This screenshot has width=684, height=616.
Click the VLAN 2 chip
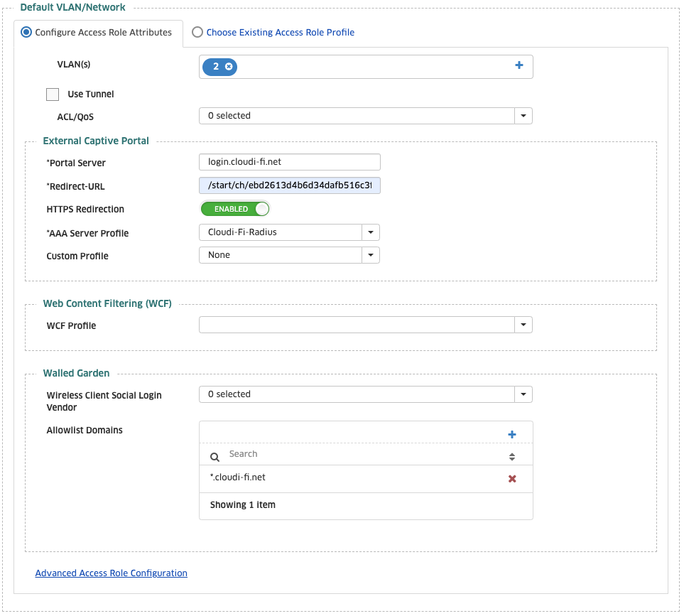click(x=215, y=66)
